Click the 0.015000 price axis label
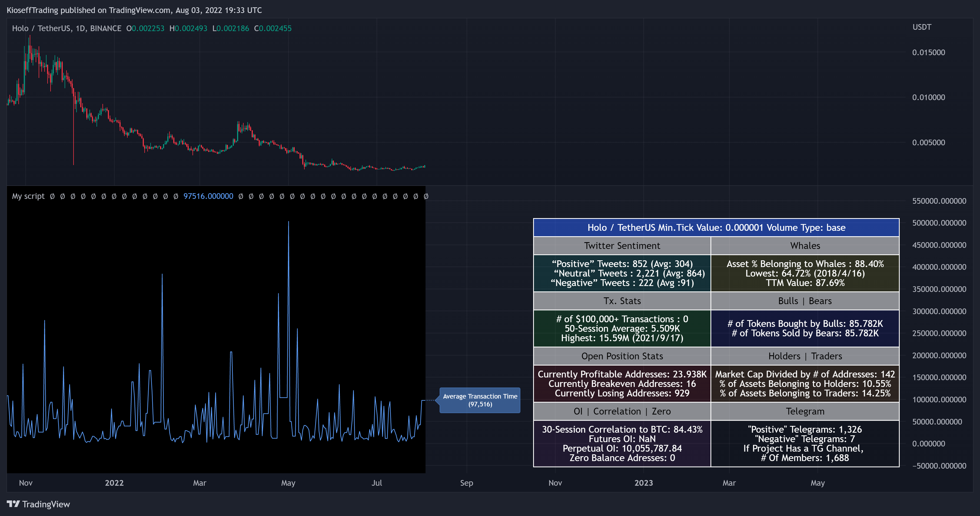Viewport: 980px width, 516px height. (x=928, y=52)
